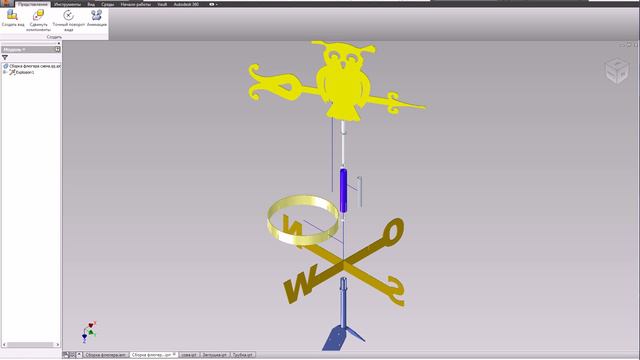
Task: Expand the Explosion1 tree node
Action: [5, 72]
